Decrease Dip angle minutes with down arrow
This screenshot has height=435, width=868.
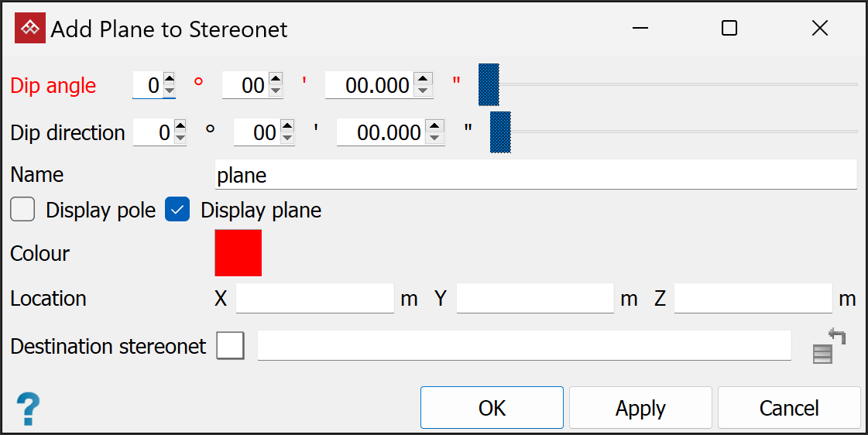(x=276, y=91)
